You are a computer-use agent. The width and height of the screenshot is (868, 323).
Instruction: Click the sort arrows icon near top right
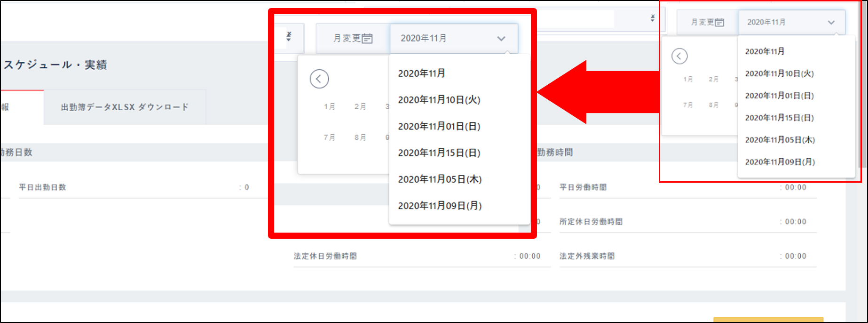652,18
